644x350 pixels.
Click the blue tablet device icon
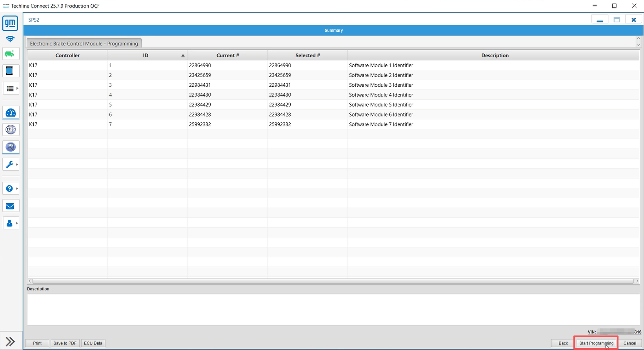click(9, 71)
